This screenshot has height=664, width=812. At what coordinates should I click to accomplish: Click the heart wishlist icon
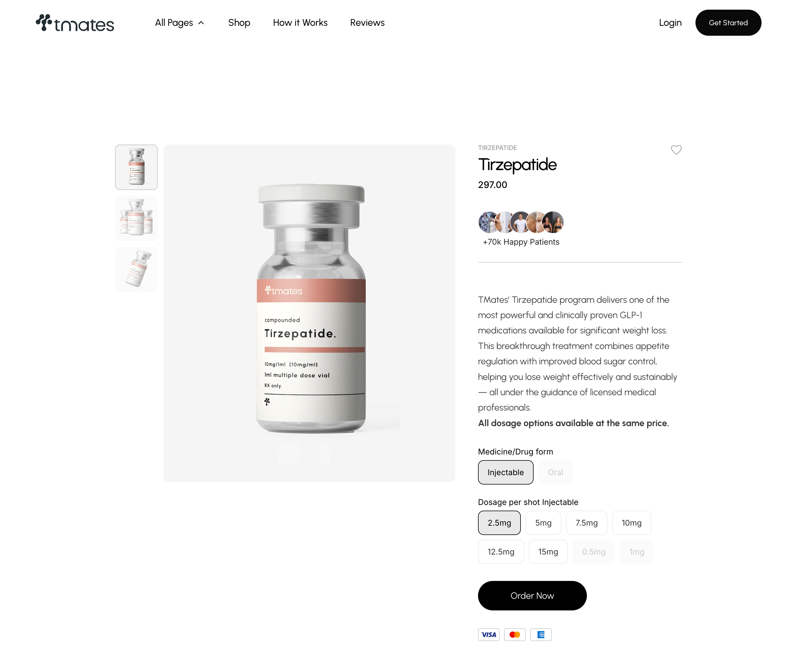(676, 149)
